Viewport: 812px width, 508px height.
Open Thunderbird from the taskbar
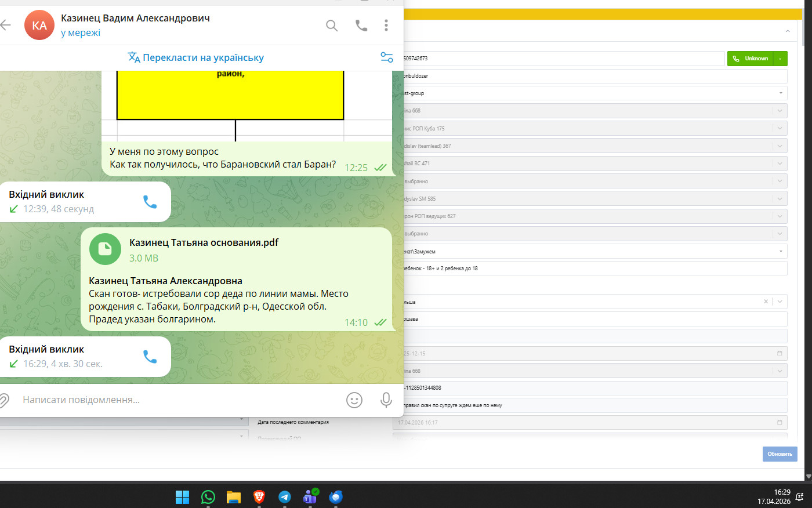click(336, 497)
